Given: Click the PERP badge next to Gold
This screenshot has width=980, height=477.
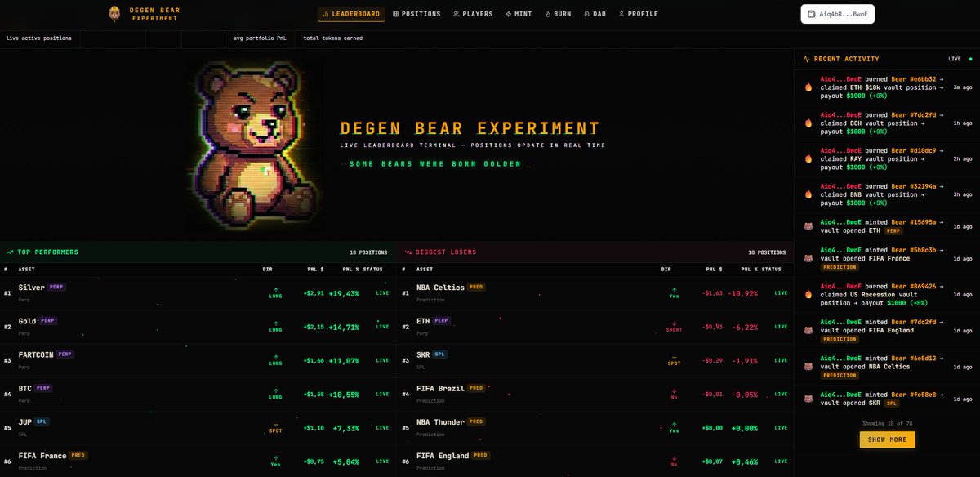Looking at the screenshot, I should (x=48, y=321).
